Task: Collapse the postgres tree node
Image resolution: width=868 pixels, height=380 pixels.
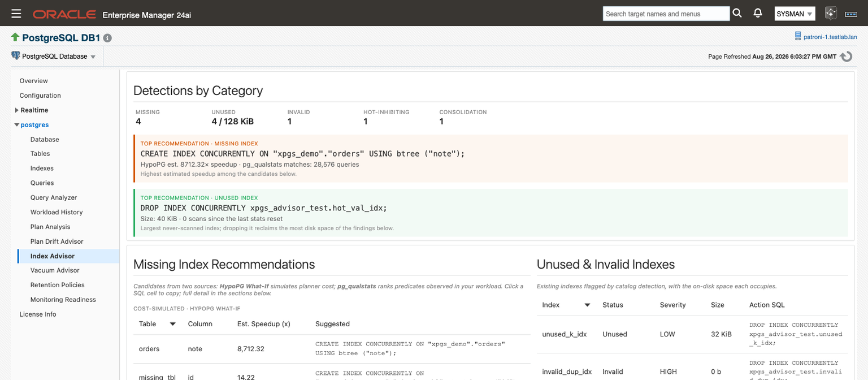Action: coord(17,125)
